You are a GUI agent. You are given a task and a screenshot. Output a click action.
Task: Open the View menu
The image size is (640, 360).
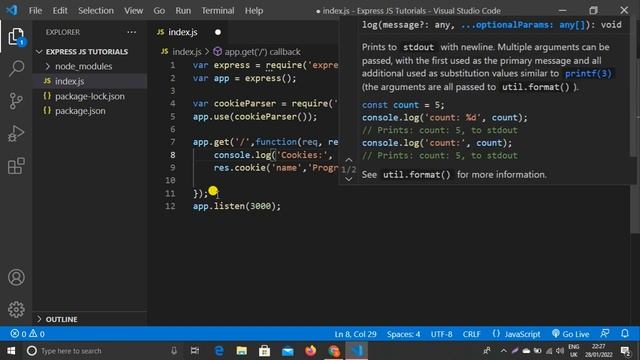pos(133,11)
